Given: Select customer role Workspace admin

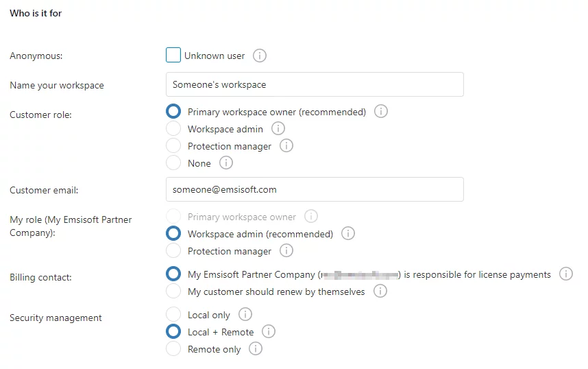Looking at the screenshot, I should (x=174, y=128).
